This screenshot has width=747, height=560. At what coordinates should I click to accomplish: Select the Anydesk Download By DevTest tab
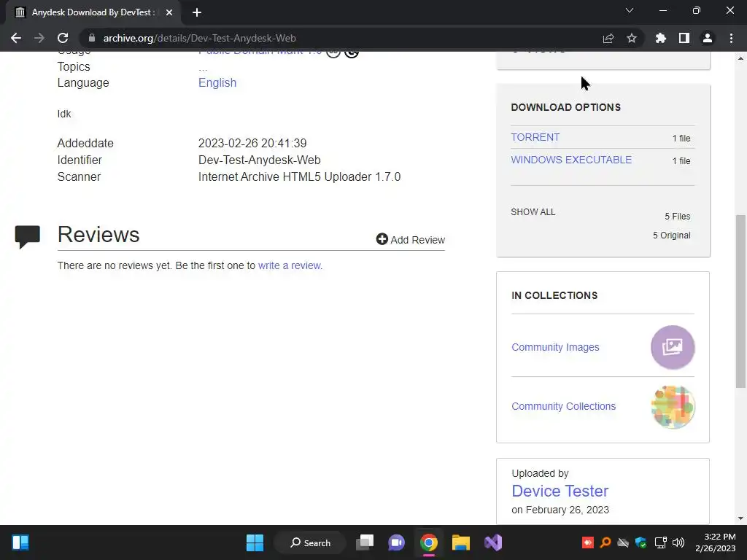click(93, 12)
